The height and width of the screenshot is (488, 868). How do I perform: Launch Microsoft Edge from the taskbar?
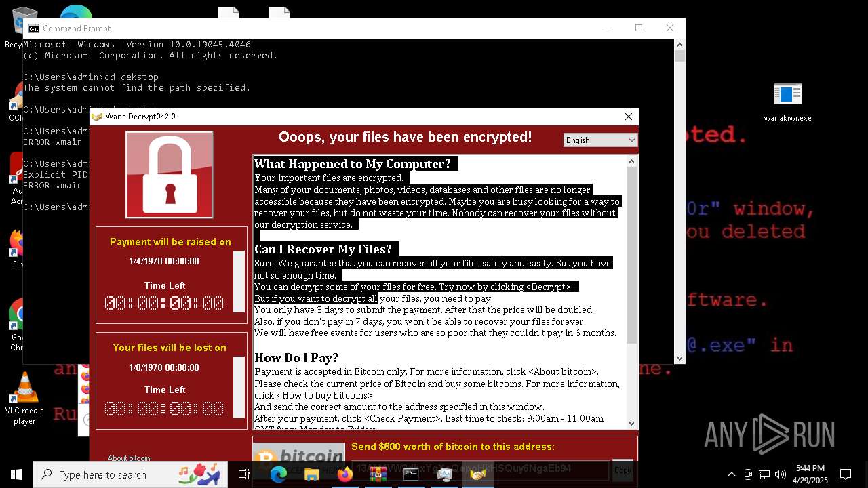point(279,474)
